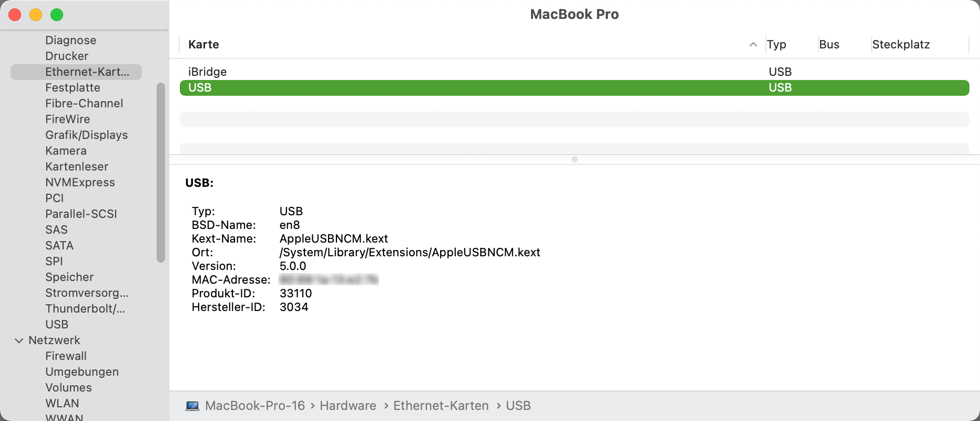Select Diagnose in the sidebar
980x421 pixels.
coord(70,41)
